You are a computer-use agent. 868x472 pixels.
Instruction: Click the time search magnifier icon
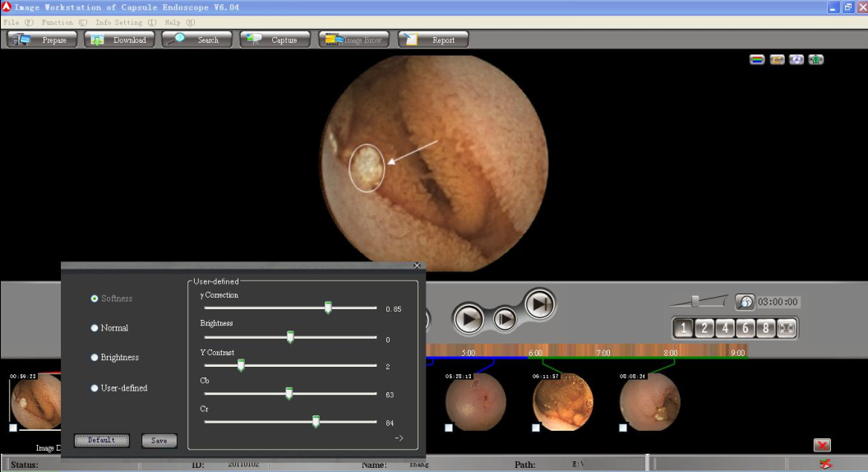pyautogui.click(x=745, y=302)
